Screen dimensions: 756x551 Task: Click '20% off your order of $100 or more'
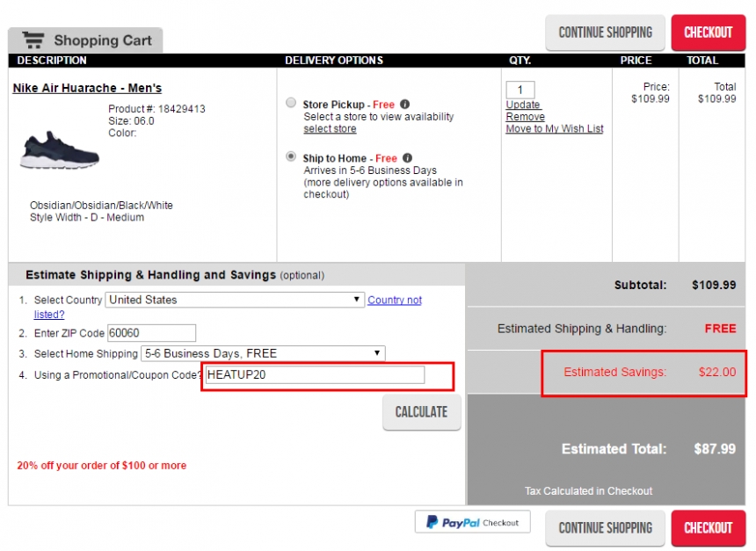tap(102, 466)
